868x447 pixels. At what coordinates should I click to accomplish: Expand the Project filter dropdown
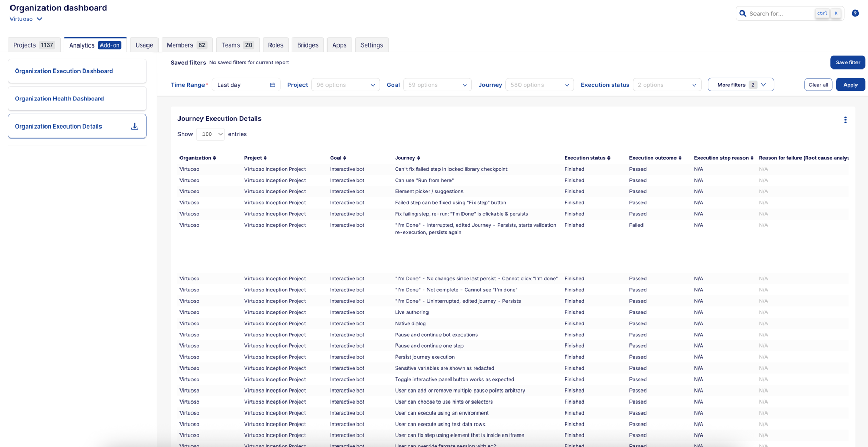(345, 85)
